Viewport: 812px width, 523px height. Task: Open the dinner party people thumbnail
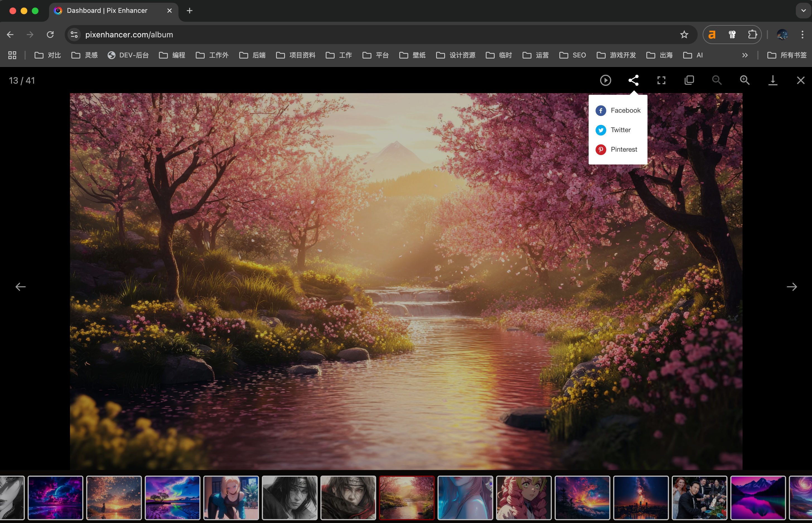point(700,498)
